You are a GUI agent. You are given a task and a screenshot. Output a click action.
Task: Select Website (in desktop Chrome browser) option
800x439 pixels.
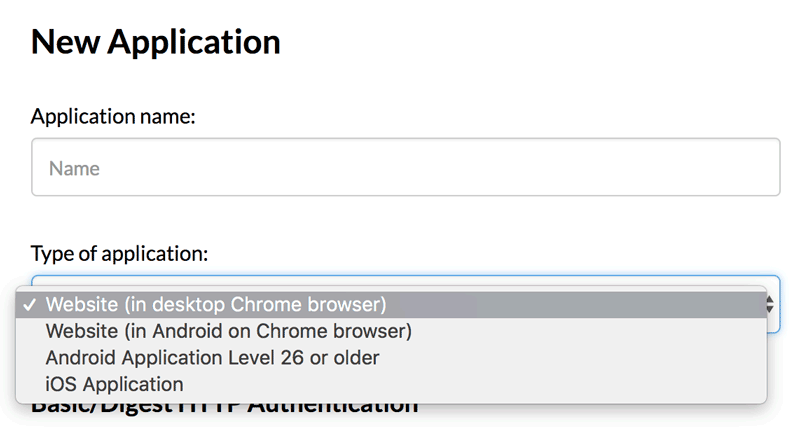[x=216, y=304]
